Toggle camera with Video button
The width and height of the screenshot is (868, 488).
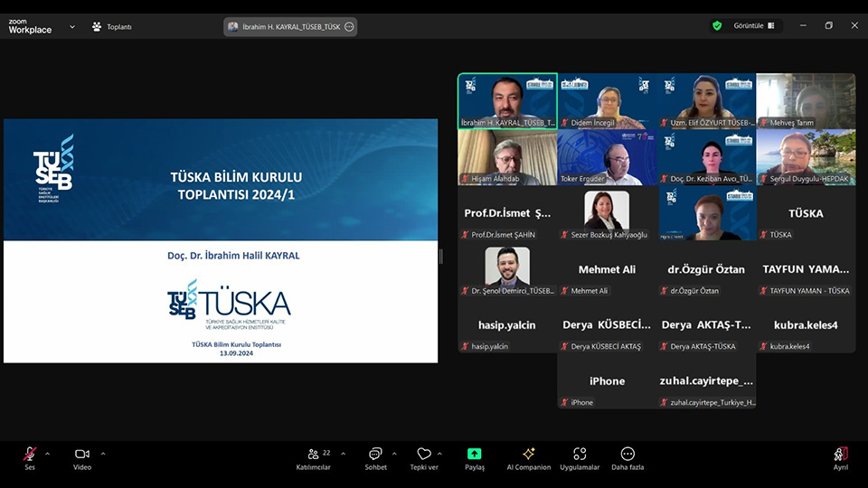82,458
